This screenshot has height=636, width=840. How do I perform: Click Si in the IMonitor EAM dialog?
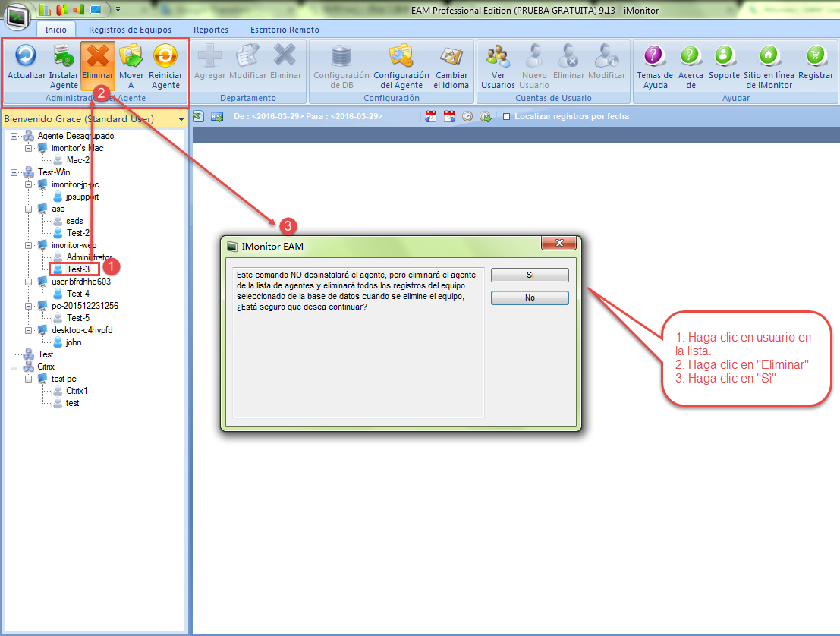pyautogui.click(x=530, y=275)
